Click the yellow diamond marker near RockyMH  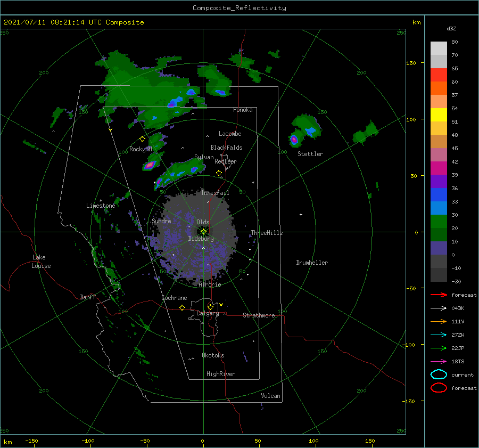tap(142, 139)
